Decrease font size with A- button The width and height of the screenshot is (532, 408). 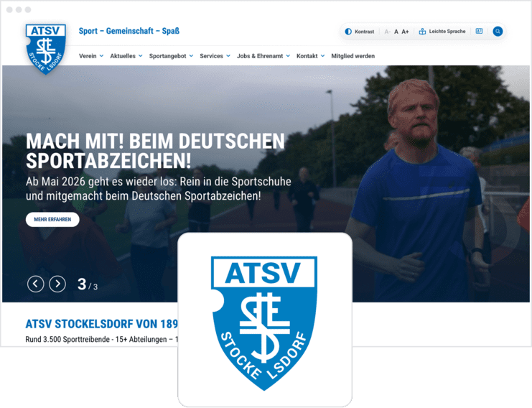click(387, 32)
